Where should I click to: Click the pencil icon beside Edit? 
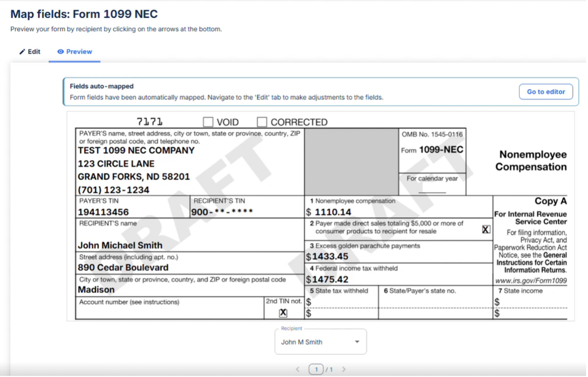pos(22,52)
